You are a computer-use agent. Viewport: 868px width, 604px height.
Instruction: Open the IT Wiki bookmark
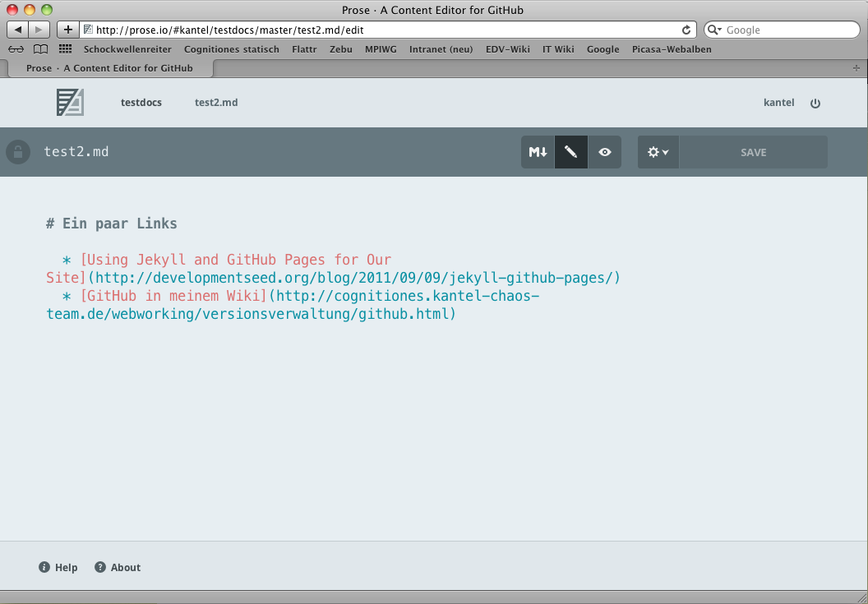(x=558, y=49)
